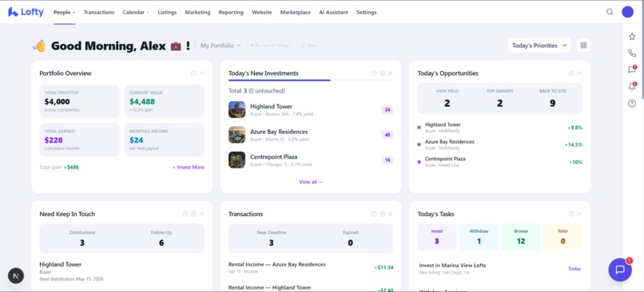
Task: Click the Back To Site count 9
Action: click(552, 104)
